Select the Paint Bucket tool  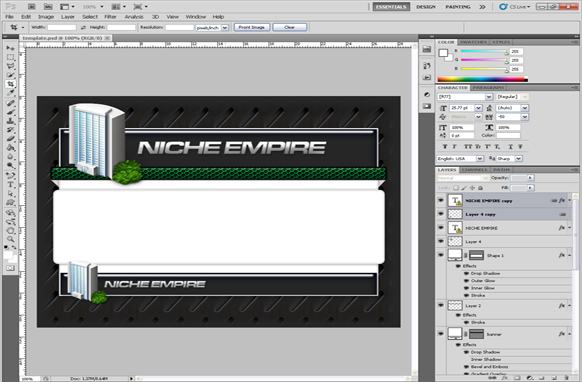pyautogui.click(x=10, y=148)
